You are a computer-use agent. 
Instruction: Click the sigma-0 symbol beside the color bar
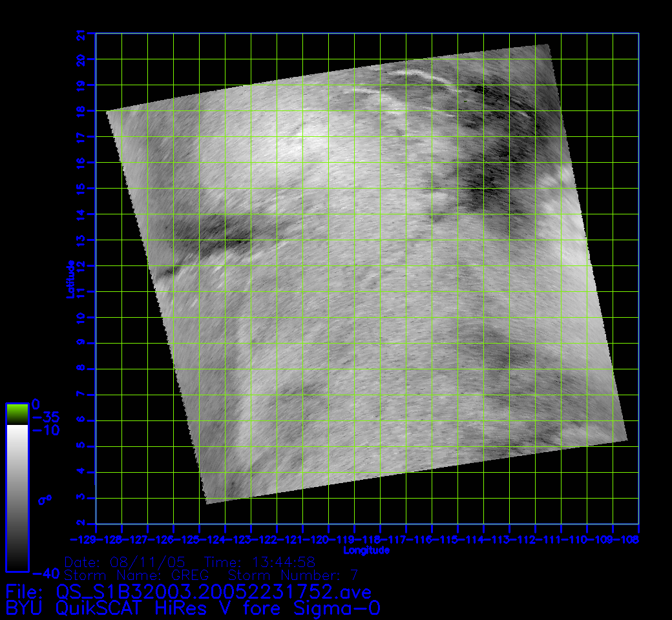click(45, 499)
